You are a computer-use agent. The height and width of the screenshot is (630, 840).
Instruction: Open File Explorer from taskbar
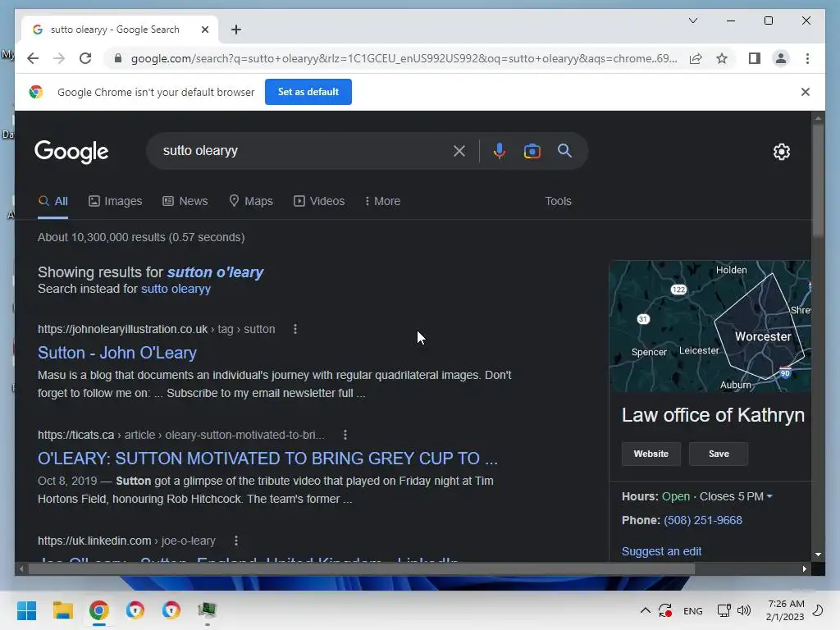[x=62, y=610]
